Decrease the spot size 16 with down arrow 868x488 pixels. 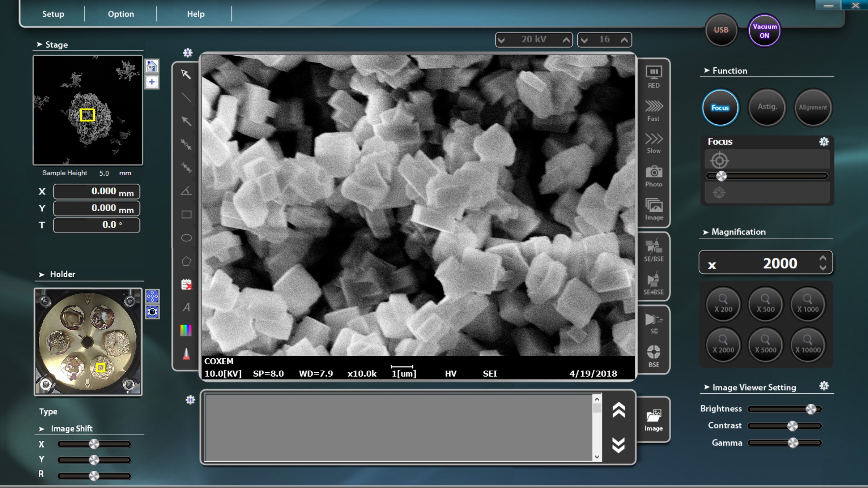584,40
